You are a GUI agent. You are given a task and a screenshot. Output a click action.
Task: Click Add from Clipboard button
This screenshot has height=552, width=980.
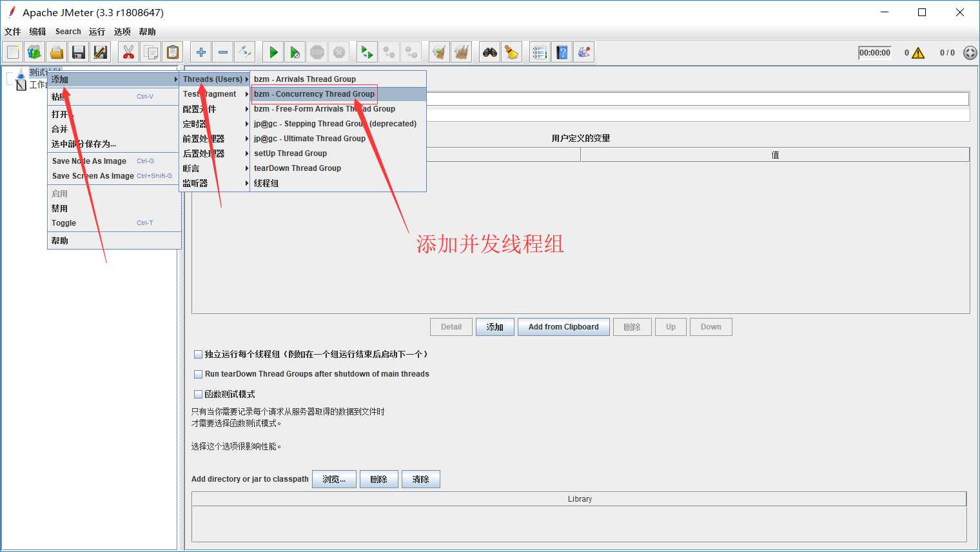563,327
